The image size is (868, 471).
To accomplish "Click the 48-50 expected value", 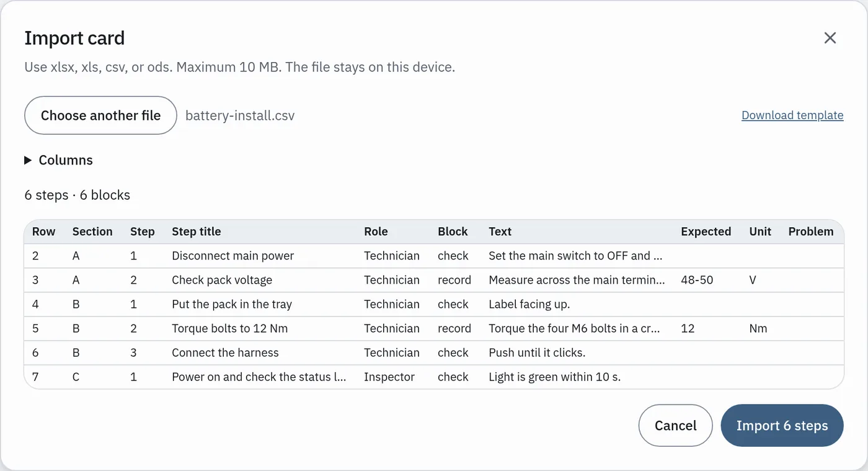I will (697, 280).
